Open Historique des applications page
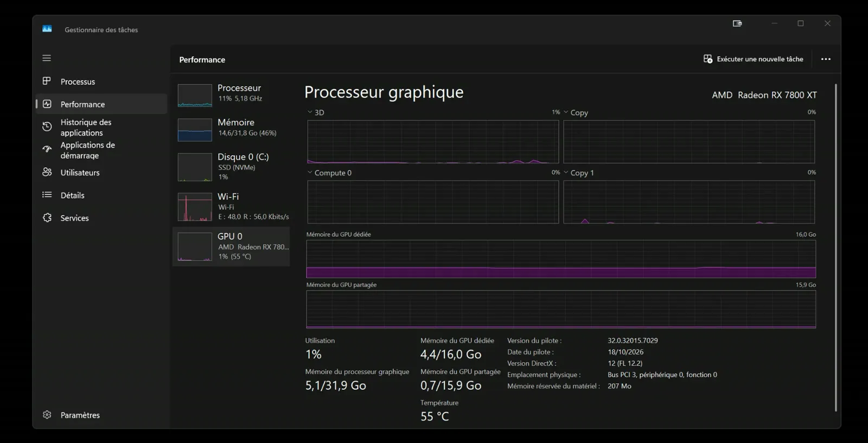The image size is (868, 443). click(x=102, y=127)
